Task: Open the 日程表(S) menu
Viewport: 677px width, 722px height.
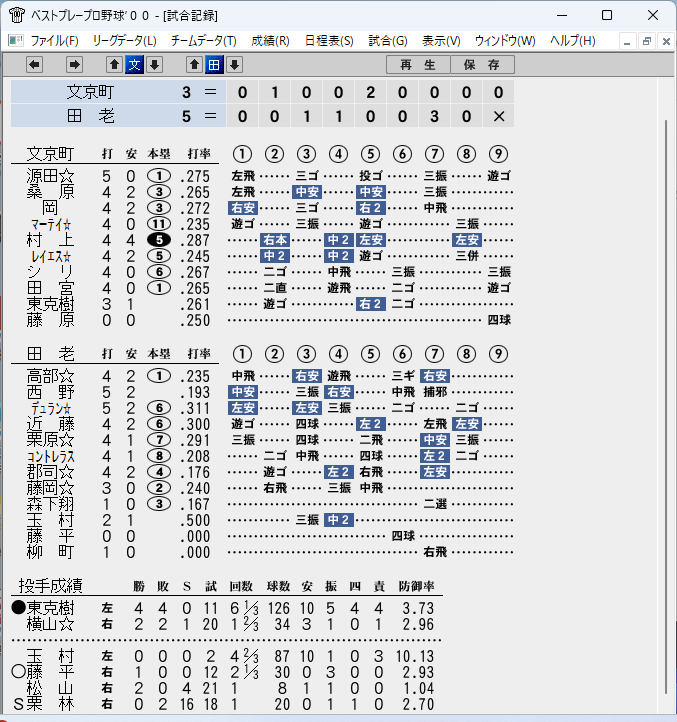Action: pos(329,41)
